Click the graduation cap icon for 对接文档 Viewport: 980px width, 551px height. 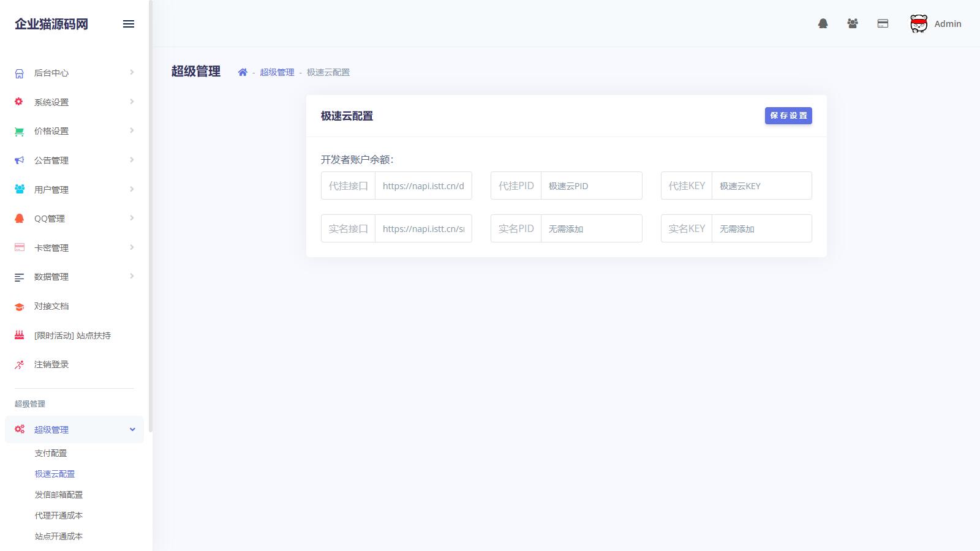tap(20, 307)
